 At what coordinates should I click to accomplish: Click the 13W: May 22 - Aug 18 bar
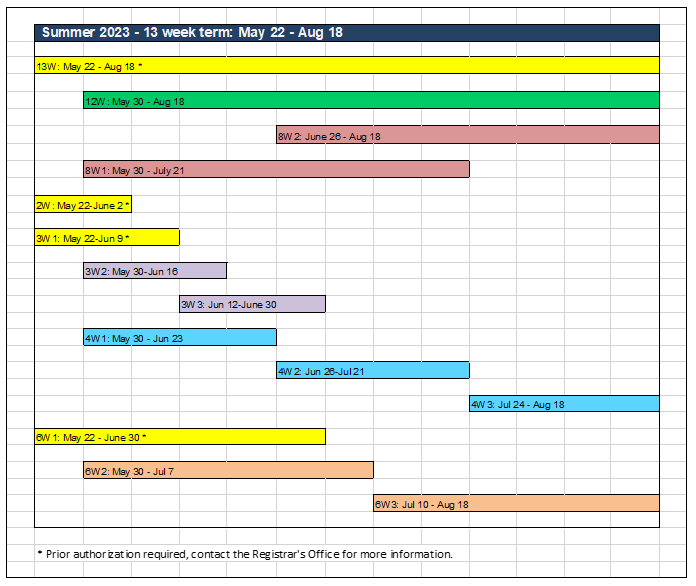347,65
